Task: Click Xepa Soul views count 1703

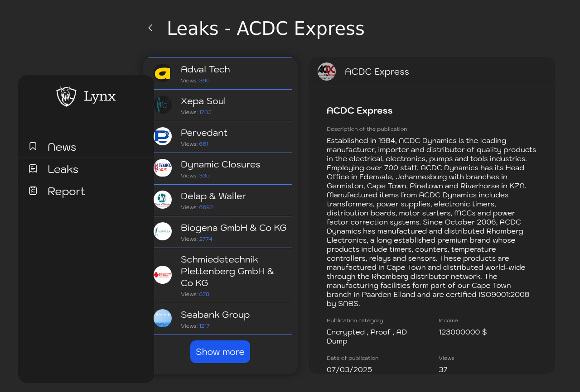Action: [x=205, y=112]
